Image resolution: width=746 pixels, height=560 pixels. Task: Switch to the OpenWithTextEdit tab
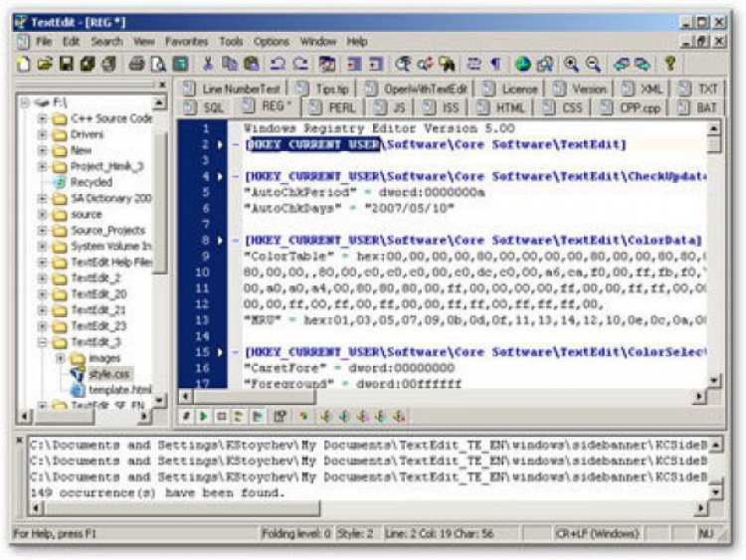coord(416,89)
